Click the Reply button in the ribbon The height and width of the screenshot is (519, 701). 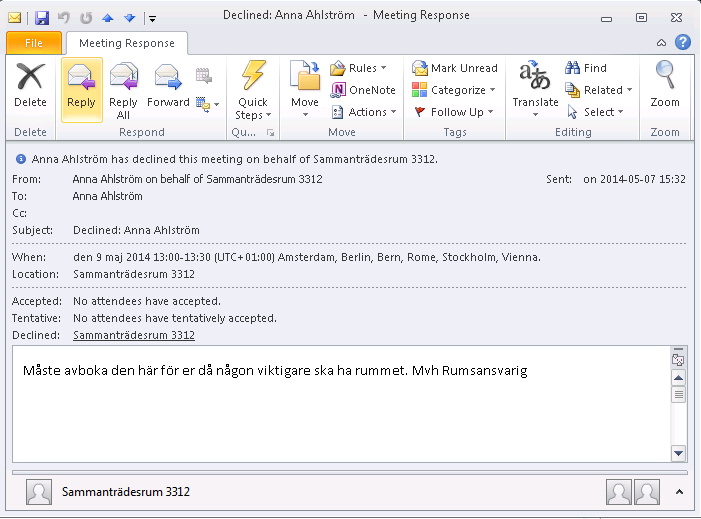(82, 89)
